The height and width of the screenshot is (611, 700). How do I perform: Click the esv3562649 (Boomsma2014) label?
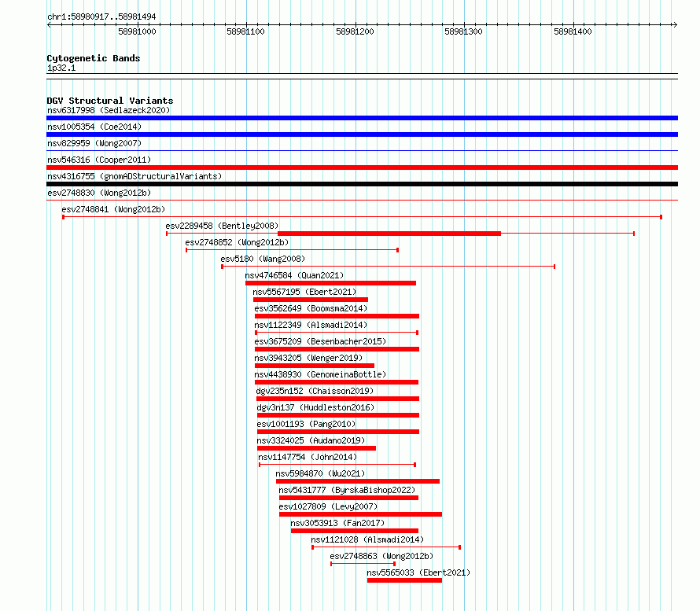click(311, 308)
